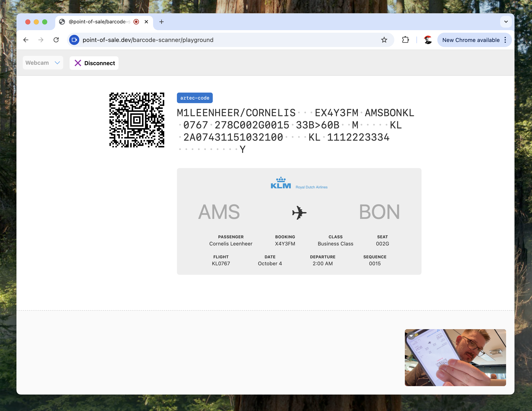Click departure time 2:00 AM
532x411 pixels.
[x=323, y=264]
